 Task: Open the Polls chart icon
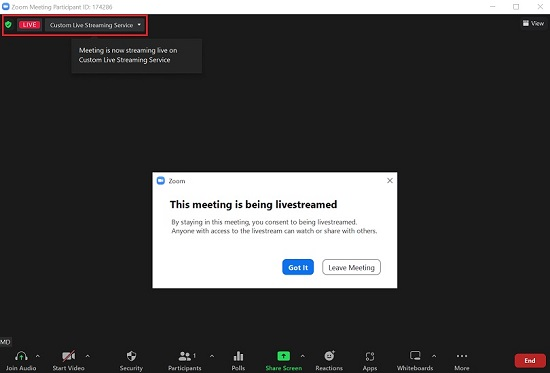click(238, 356)
